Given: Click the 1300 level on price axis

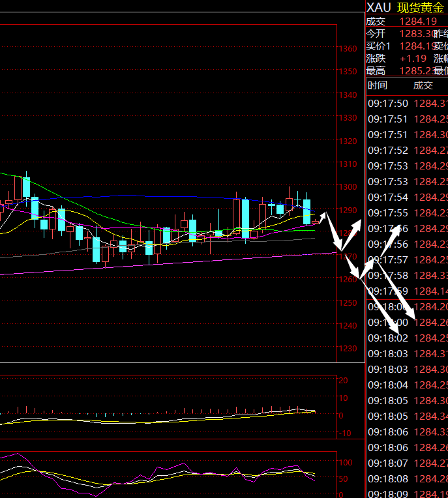Looking at the screenshot, I should point(349,188).
